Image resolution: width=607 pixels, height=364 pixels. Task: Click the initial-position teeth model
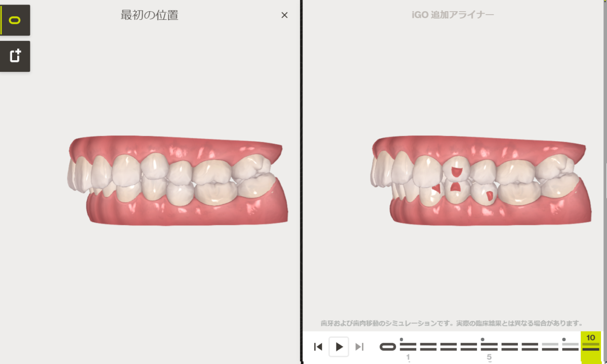point(178,180)
